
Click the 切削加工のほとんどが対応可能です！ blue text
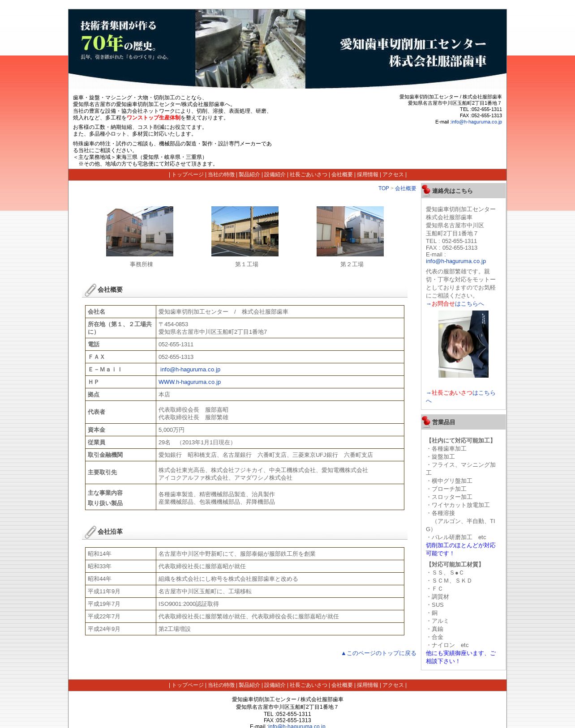[460, 549]
